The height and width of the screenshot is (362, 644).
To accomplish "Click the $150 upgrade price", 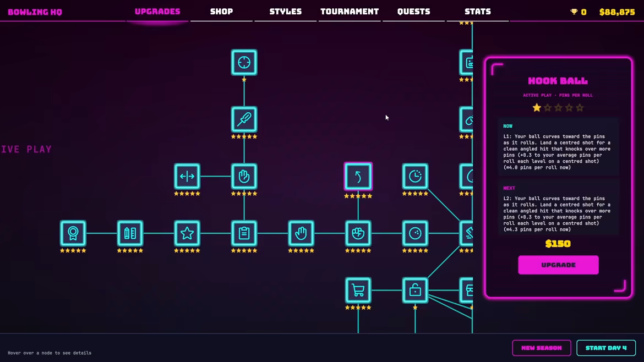I will click(558, 244).
